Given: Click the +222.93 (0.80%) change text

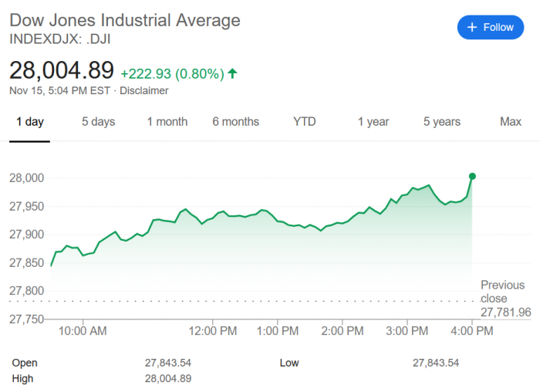Looking at the screenshot, I should click(172, 73).
